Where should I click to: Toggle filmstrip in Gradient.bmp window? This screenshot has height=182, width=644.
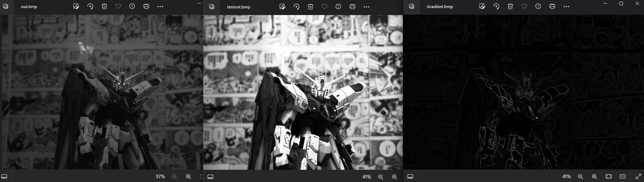pyautogui.click(x=410, y=176)
